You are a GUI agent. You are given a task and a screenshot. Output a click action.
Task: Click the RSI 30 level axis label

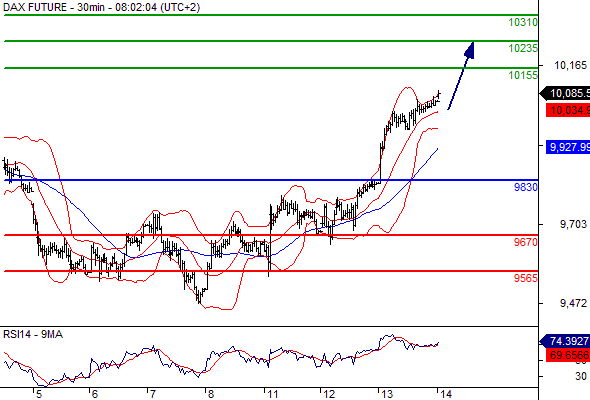(581, 376)
